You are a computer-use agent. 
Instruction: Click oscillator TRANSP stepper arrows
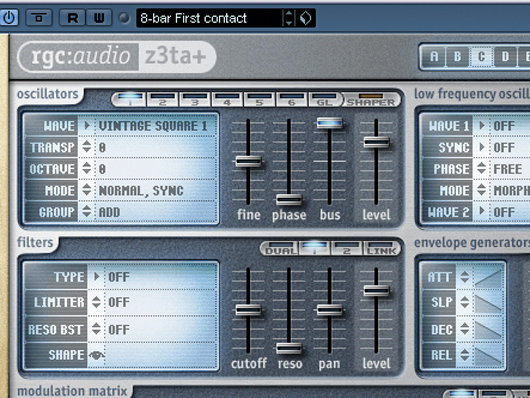coord(87,147)
